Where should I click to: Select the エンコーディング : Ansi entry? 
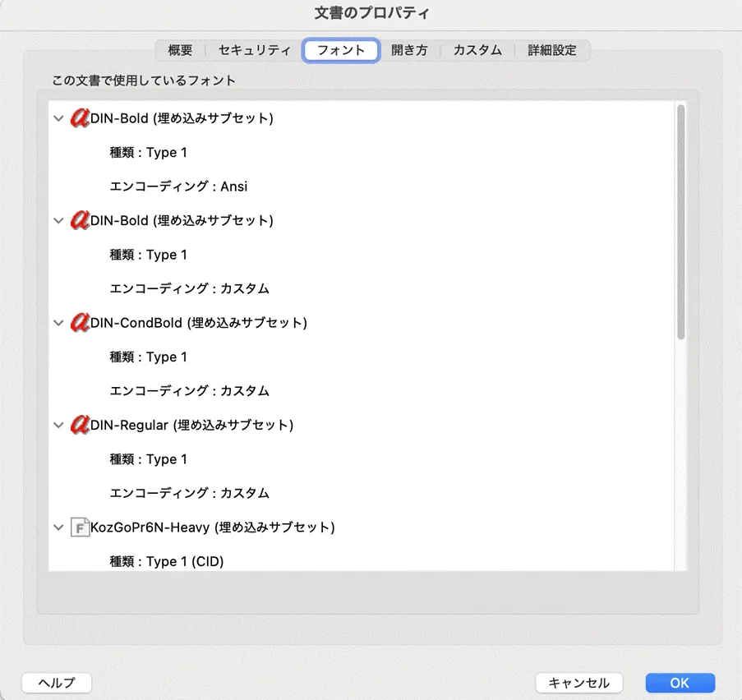point(180,186)
